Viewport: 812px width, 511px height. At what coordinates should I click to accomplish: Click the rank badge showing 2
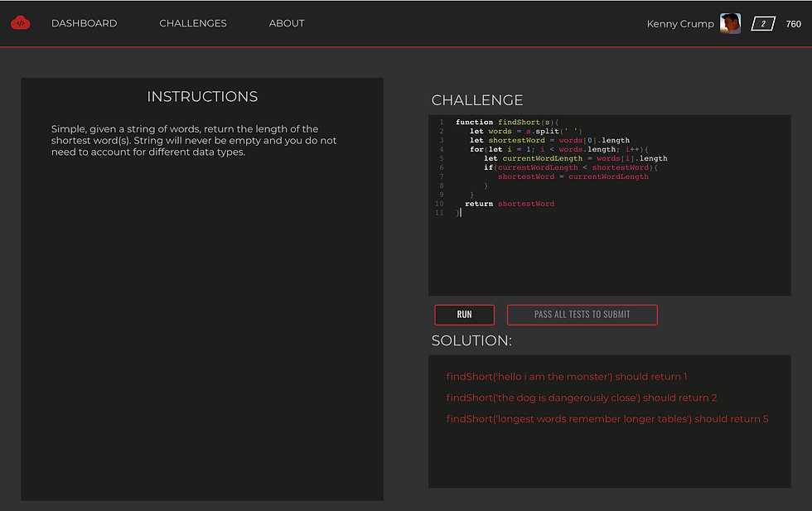763,24
